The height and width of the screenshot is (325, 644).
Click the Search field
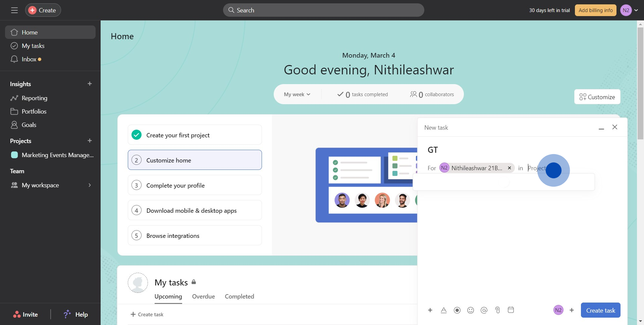point(323,10)
